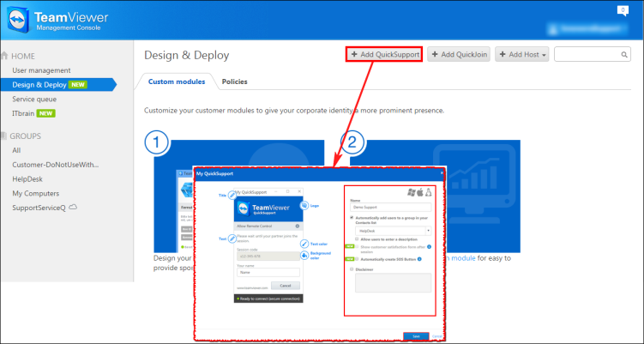Click the Add QuickJoin button

pos(459,54)
